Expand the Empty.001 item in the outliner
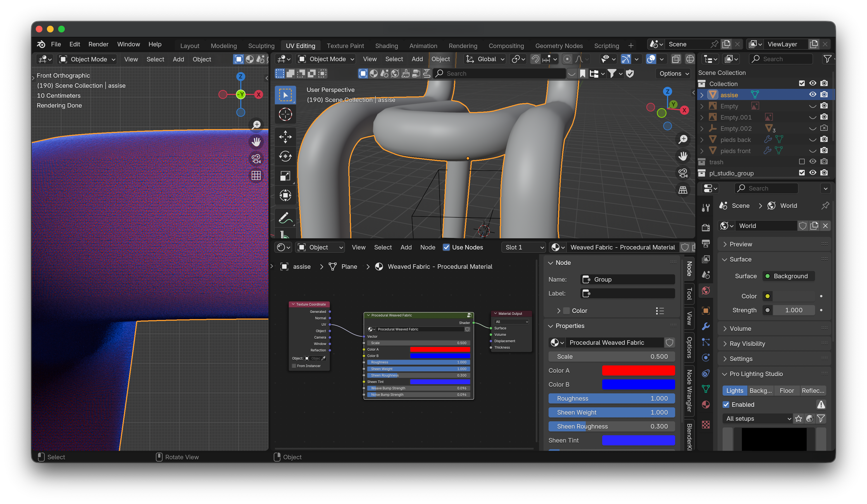867x504 pixels. pyautogui.click(x=702, y=117)
